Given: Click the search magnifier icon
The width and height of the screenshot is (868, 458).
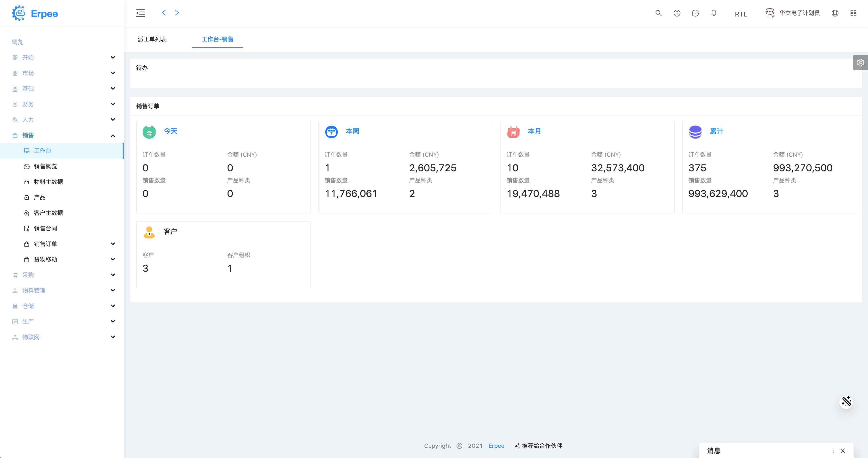Looking at the screenshot, I should click(x=658, y=13).
